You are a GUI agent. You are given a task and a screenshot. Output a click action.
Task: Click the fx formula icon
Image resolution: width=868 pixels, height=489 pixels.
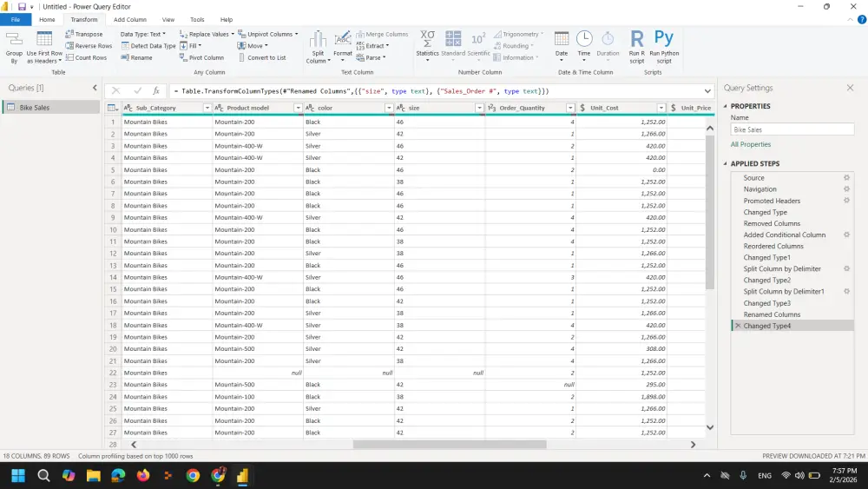156,91
